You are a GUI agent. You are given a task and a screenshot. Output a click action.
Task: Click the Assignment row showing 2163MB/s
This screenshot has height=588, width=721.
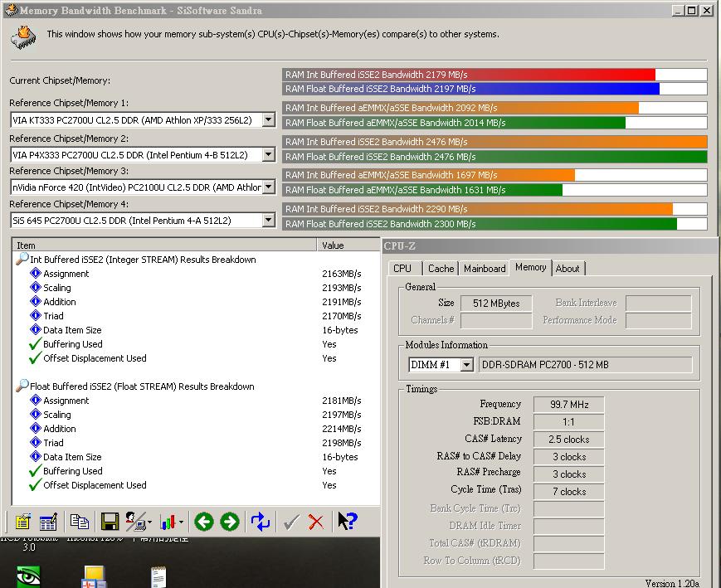pos(197,274)
